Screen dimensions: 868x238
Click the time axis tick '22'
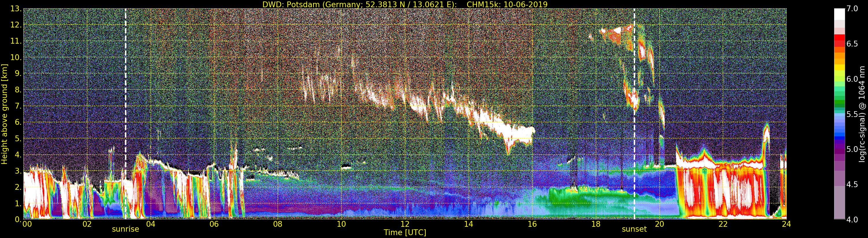723,224
